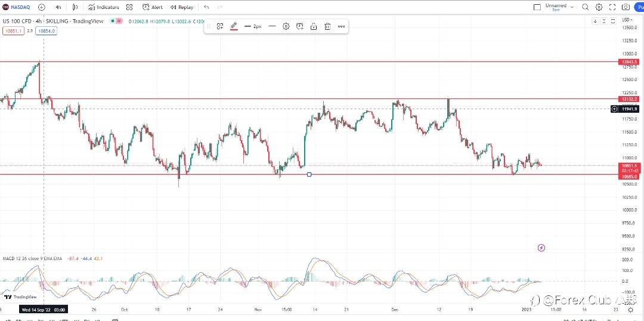Screen dimensions: 644x321
Task: Open the 4h timeframe selector
Action: [58, 7]
